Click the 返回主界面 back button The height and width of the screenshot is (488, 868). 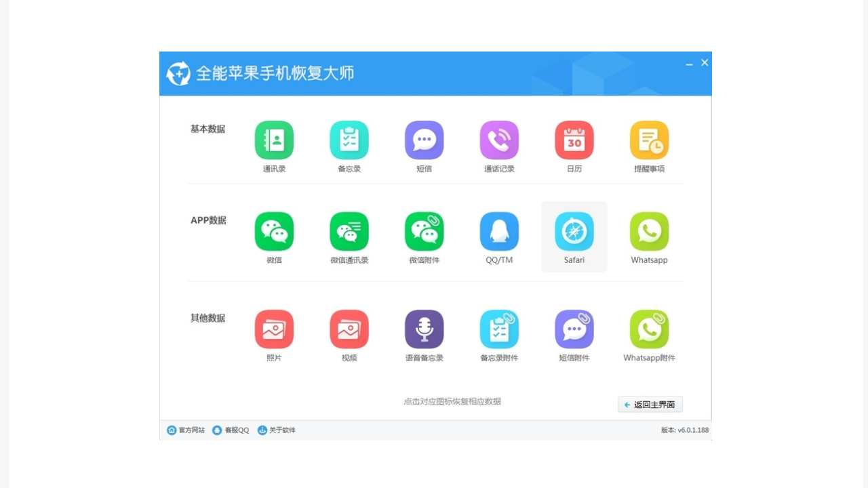click(650, 405)
